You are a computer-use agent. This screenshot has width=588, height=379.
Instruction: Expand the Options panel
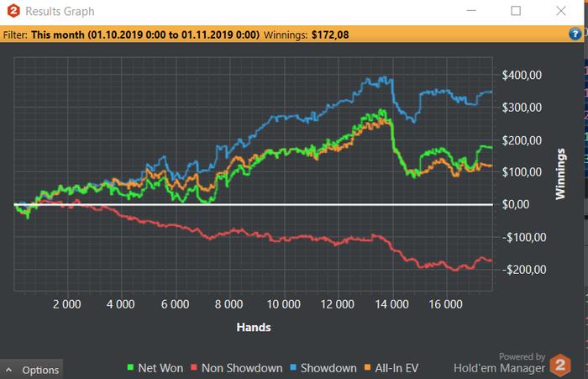(32, 370)
